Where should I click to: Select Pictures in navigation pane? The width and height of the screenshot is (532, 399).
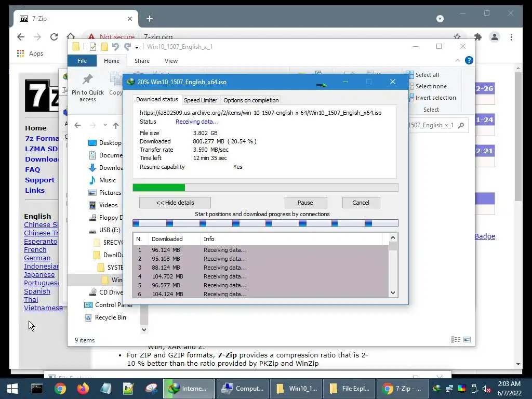(x=105, y=193)
